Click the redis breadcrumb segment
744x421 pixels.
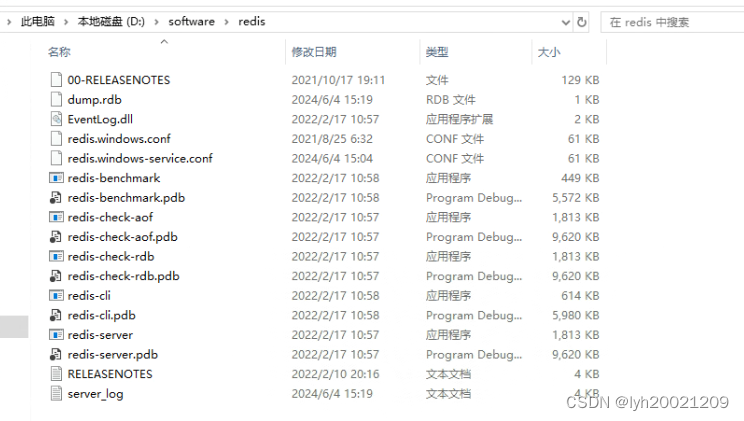(x=251, y=21)
